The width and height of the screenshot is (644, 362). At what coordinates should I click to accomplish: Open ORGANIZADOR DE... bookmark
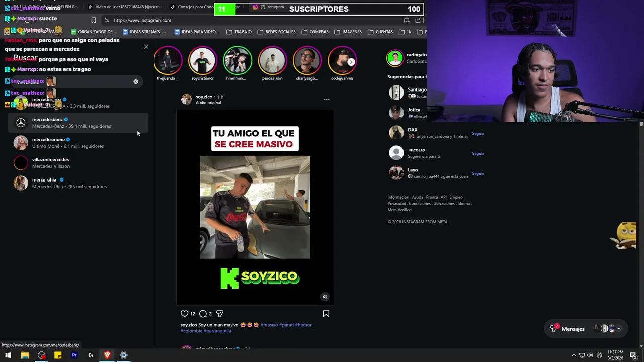pos(93,32)
